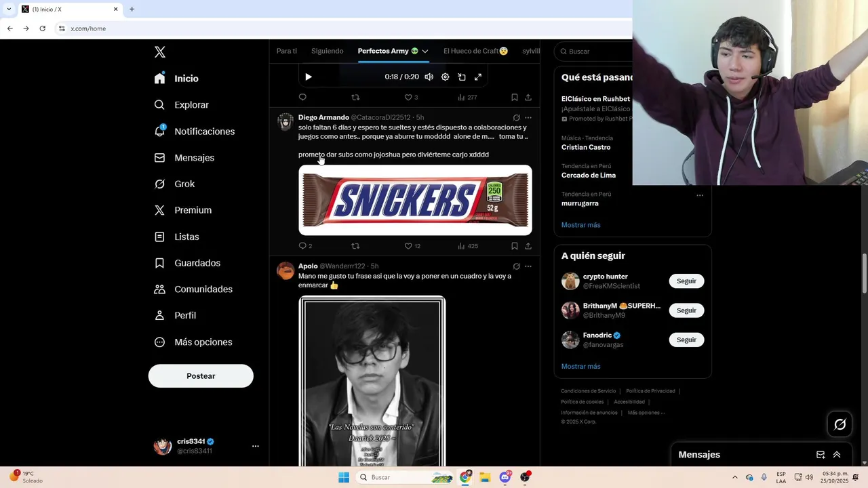The image size is (868, 488).
Task: Open Chrome tab search dropdown
Action: coord(9,9)
